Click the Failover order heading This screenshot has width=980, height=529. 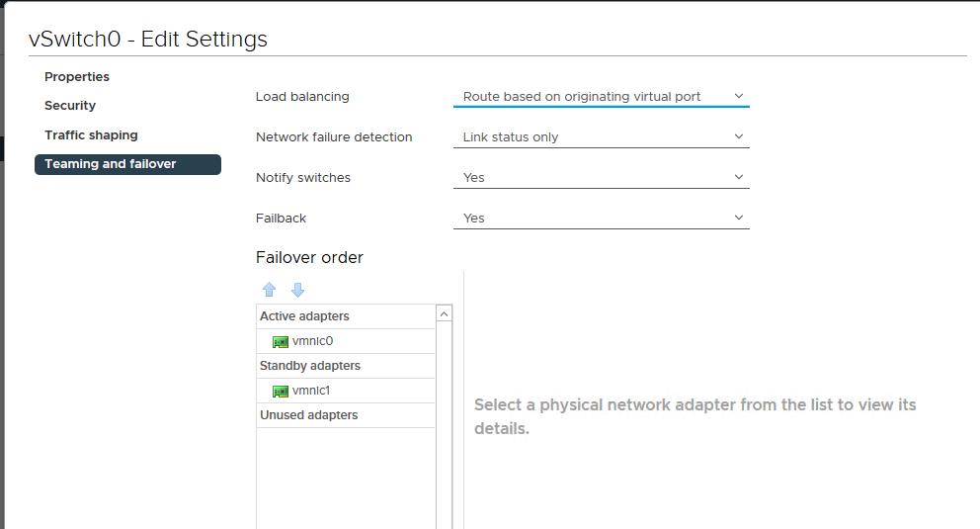pyautogui.click(x=309, y=258)
